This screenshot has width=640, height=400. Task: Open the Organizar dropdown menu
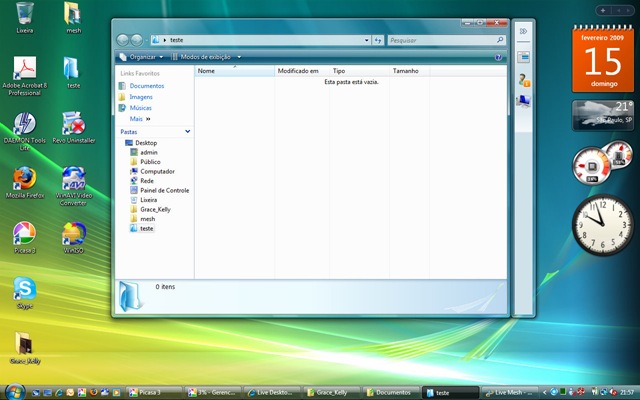(142, 57)
